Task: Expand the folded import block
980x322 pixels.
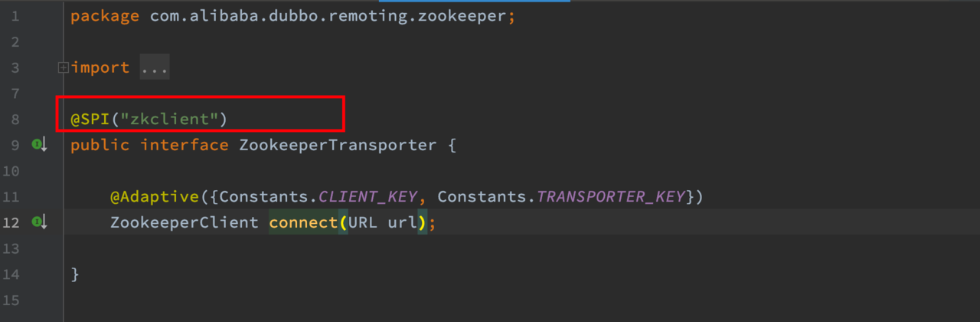Action: (x=63, y=67)
